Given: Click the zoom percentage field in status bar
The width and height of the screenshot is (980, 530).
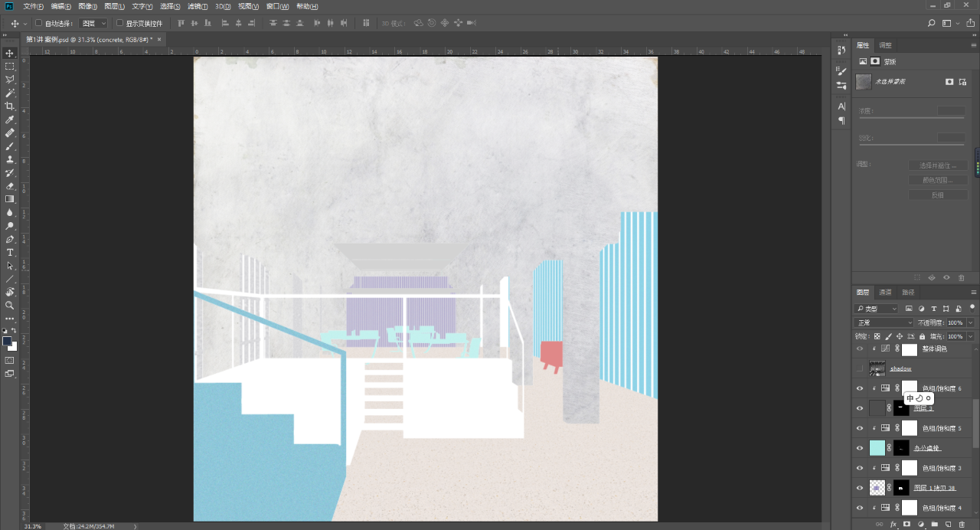Looking at the screenshot, I should coord(33,526).
